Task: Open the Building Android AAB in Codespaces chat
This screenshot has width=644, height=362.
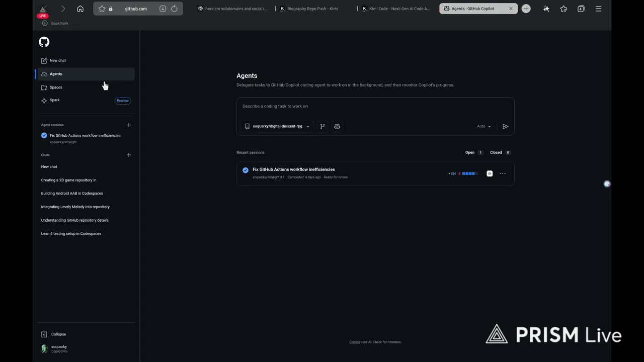Action: tap(72, 194)
